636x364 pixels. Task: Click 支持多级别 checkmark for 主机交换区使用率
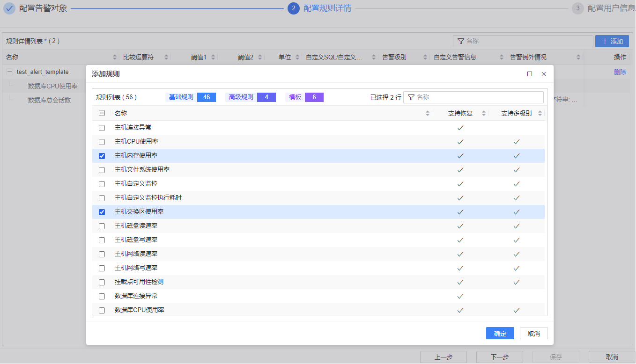pos(517,212)
